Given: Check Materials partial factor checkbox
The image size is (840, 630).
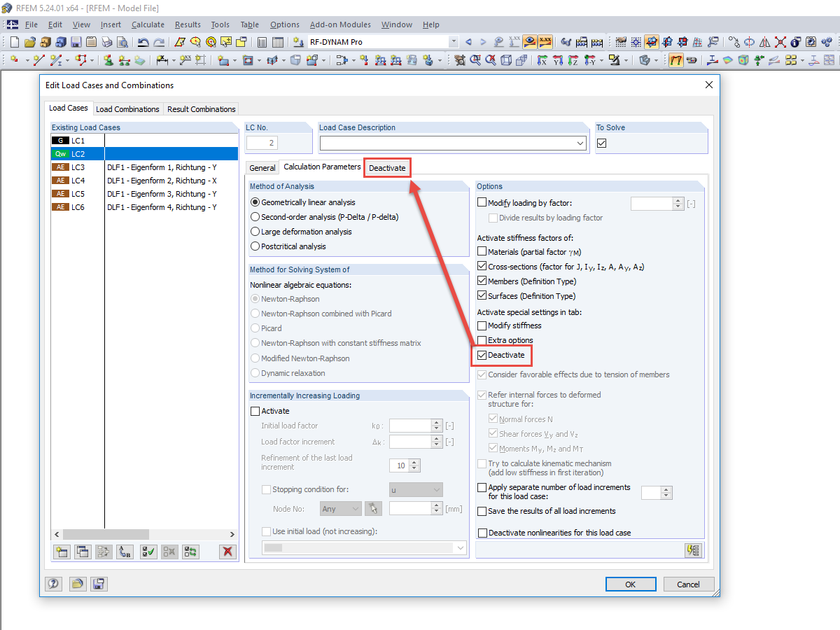Looking at the screenshot, I should pos(482,251).
